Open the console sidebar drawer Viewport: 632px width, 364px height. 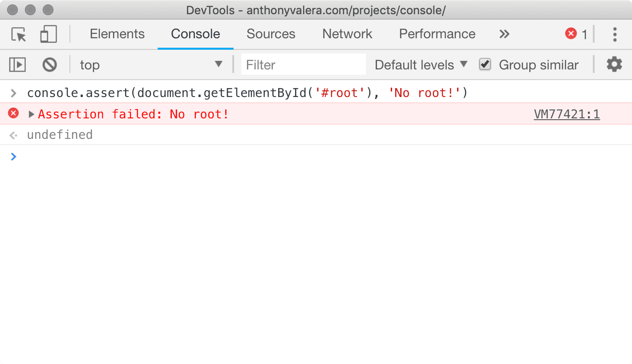click(17, 64)
